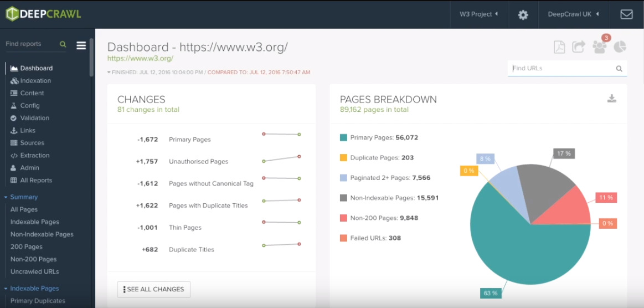Open the W3 Project dropdown
Screen dimensions: 644x308
478,14
